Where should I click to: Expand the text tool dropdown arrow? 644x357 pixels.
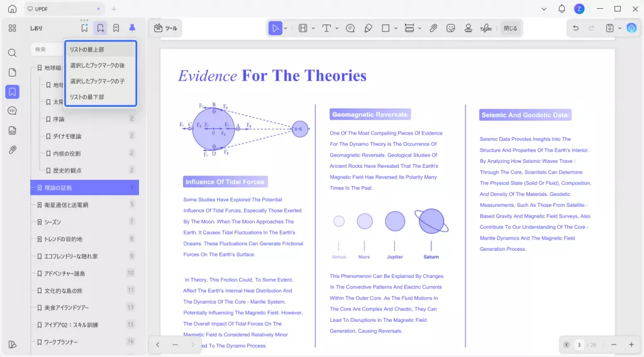click(x=337, y=28)
